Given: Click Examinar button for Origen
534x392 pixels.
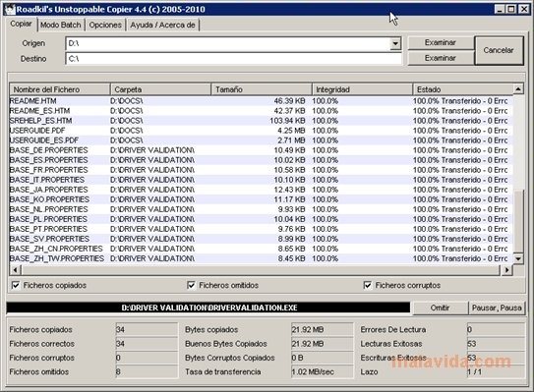Looking at the screenshot, I should 441,43.
